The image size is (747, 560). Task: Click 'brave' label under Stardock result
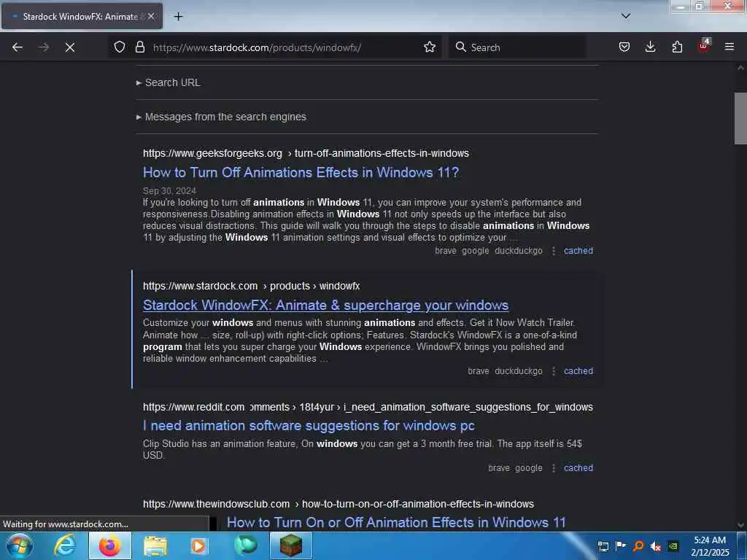[x=479, y=371]
